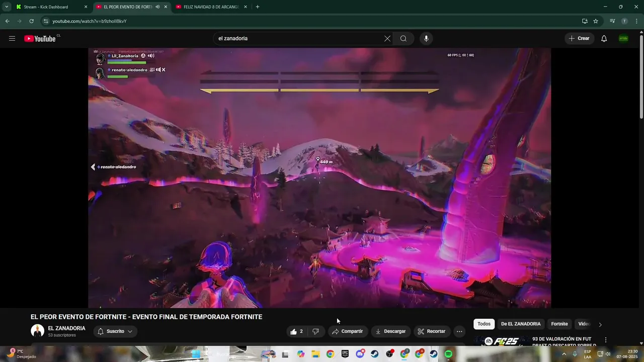This screenshot has width=644, height=362.
Task: Open Discord from the taskbar
Action: pyautogui.click(x=360, y=354)
